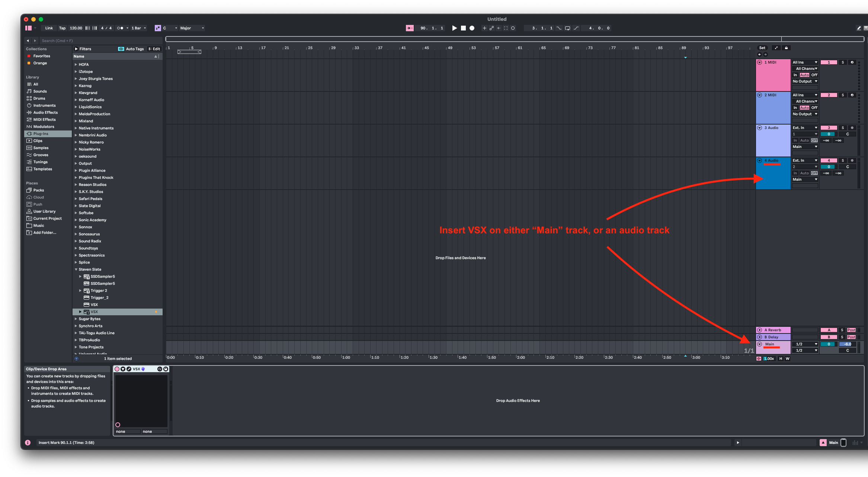Image resolution: width=868 pixels, height=477 pixels.
Task: Select the Orange collection
Action: coord(40,63)
